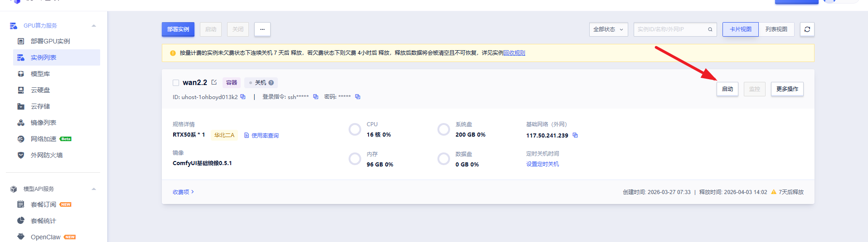868x242 pixels.
Task: Click the refresh icon button
Action: pyautogui.click(x=807, y=29)
